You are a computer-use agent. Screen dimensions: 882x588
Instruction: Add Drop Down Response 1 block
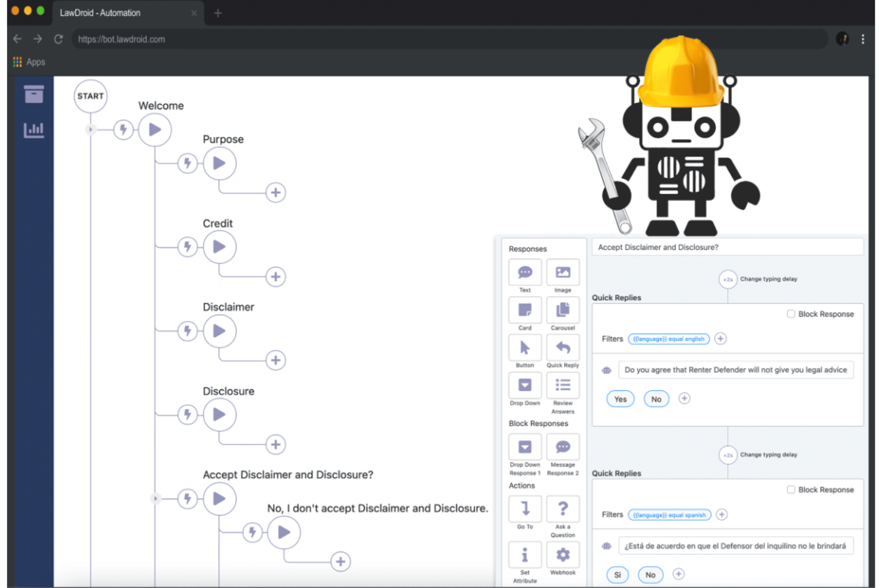tap(524, 447)
